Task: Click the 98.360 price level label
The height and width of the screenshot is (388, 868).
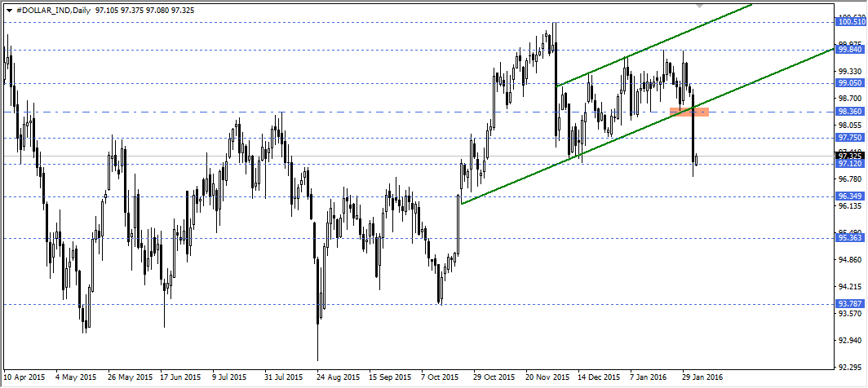Action: point(850,112)
